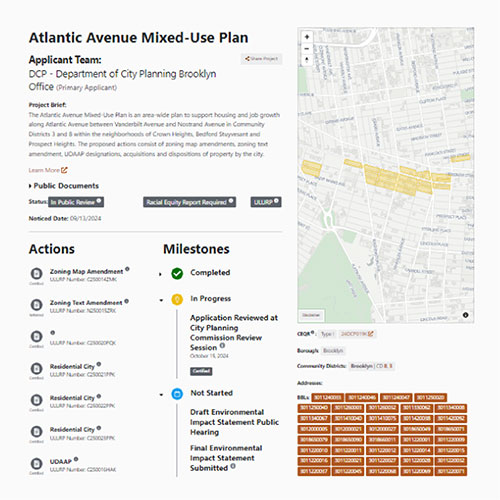500x500 pixels.
Task: Open the CEQR number external link
Action: click(x=357, y=334)
